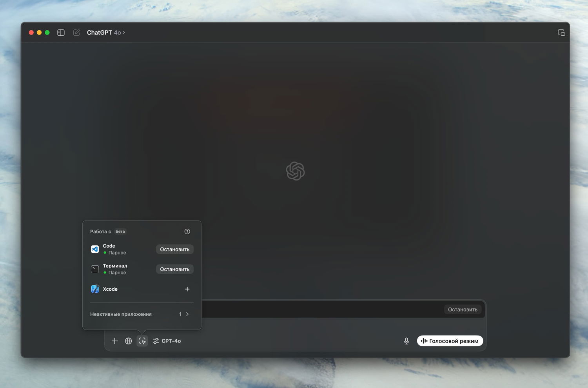Image resolution: width=588 pixels, height=388 pixels.
Task: Open the companion window icon at top right
Action: (x=561, y=33)
